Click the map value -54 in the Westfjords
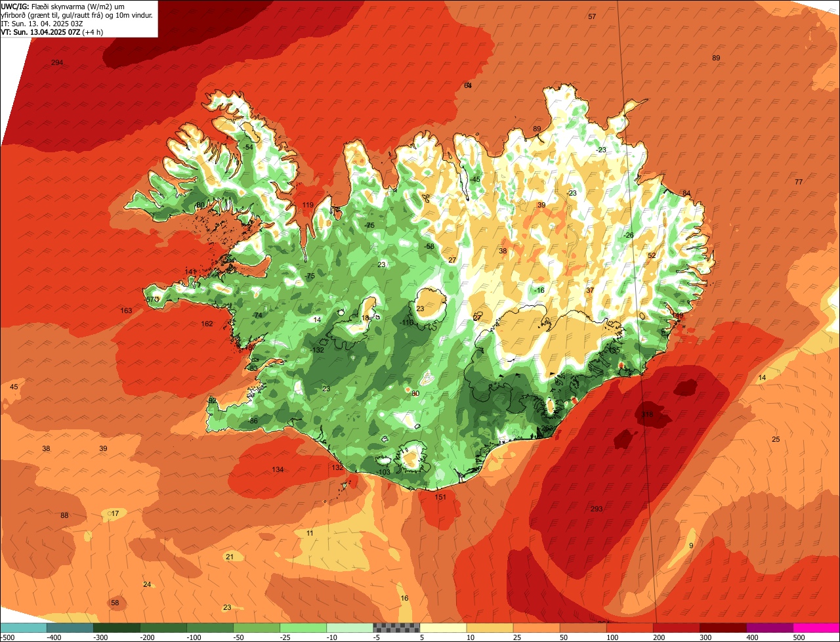Viewport: 840px width, 642px height. tap(247, 147)
